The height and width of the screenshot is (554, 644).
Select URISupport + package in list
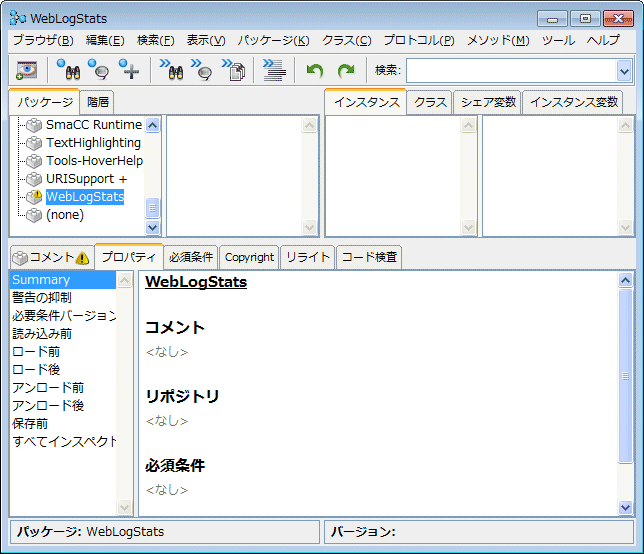tap(86, 178)
